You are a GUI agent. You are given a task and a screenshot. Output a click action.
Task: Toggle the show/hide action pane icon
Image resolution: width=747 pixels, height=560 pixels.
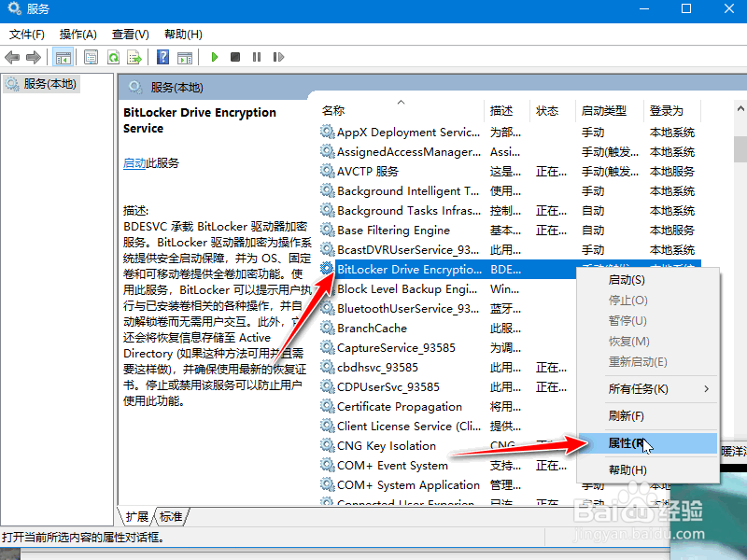tap(185, 58)
